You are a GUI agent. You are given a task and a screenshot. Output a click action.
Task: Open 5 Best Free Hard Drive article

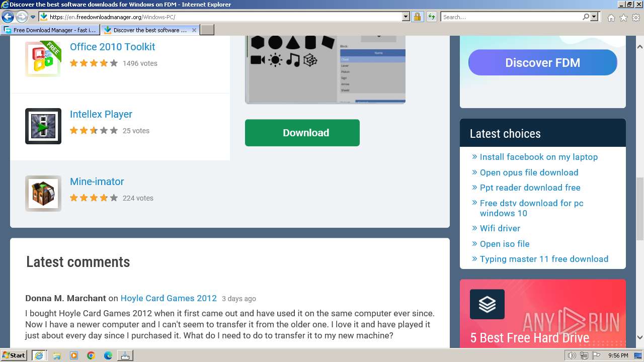click(x=529, y=338)
